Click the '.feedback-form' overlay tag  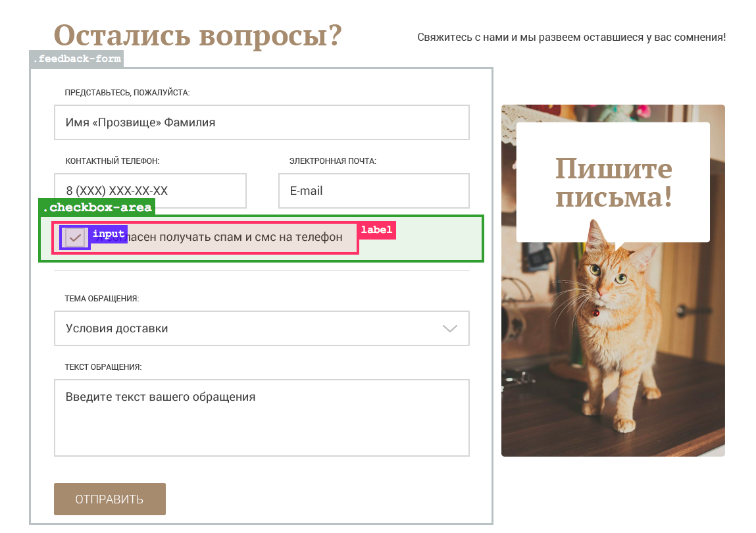point(76,59)
